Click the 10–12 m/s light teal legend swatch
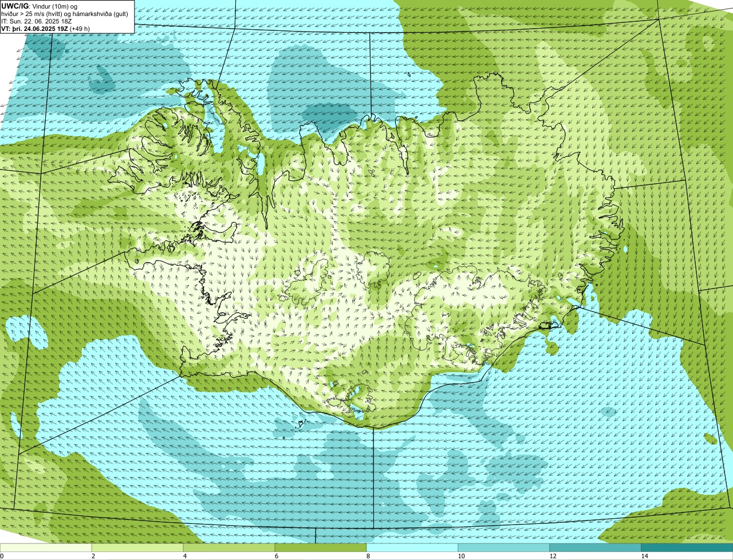The image size is (733, 560). click(504, 548)
